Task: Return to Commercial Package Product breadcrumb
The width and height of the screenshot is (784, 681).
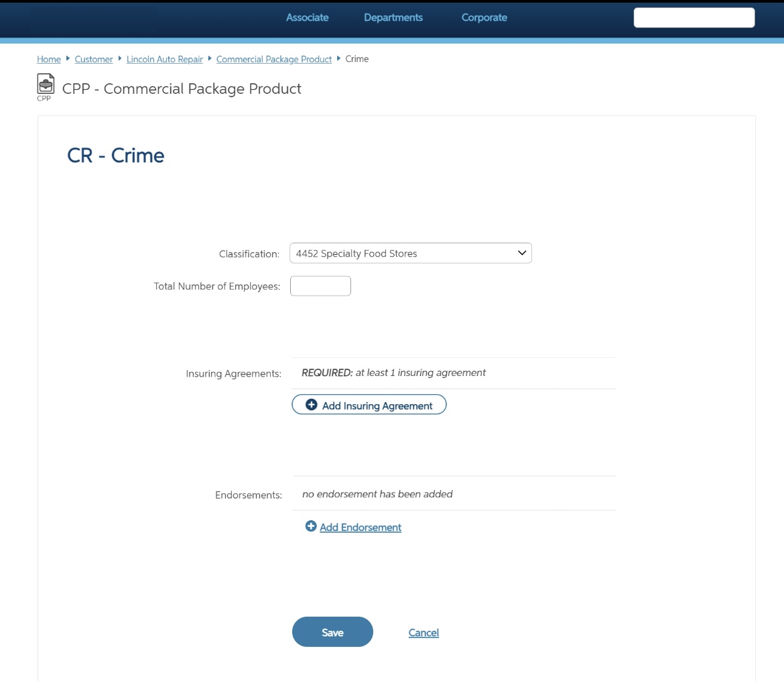Action: pyautogui.click(x=274, y=59)
